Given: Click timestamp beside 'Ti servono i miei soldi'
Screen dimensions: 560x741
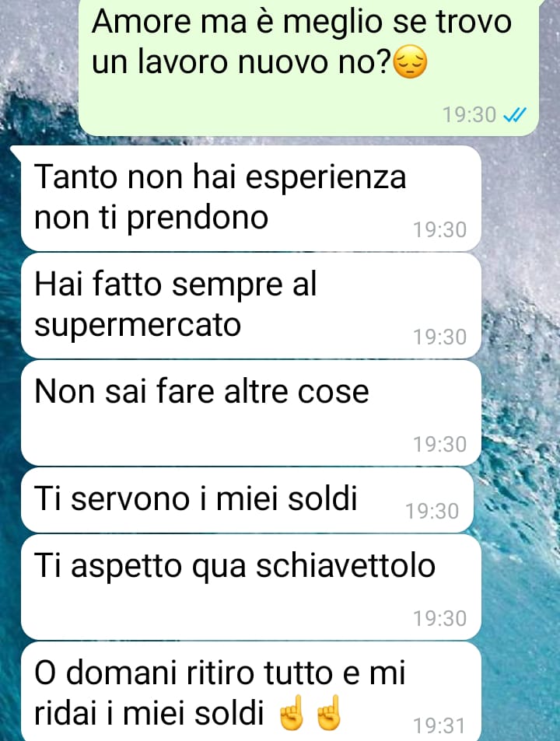Looking at the screenshot, I should pyautogui.click(x=432, y=511).
